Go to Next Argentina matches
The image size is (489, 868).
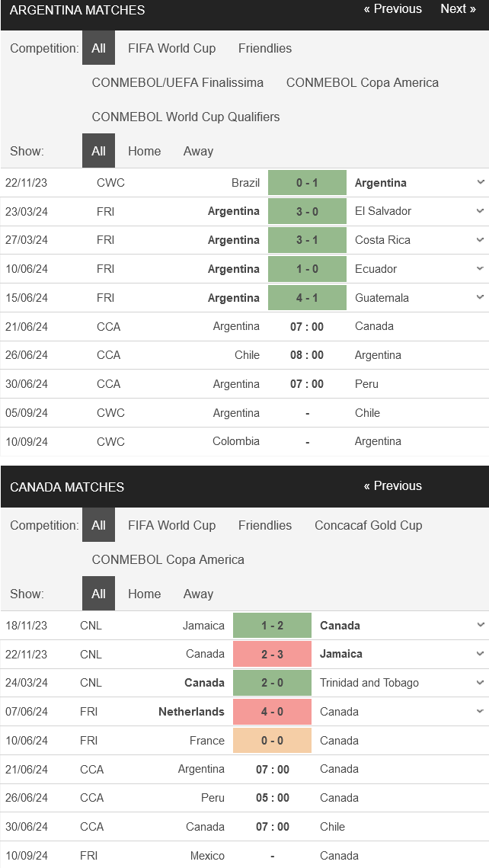click(x=458, y=9)
